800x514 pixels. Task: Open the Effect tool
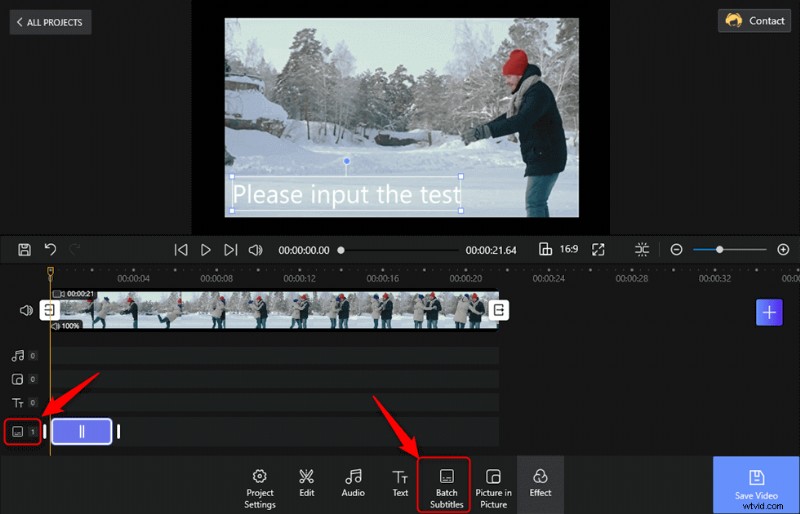[540, 483]
